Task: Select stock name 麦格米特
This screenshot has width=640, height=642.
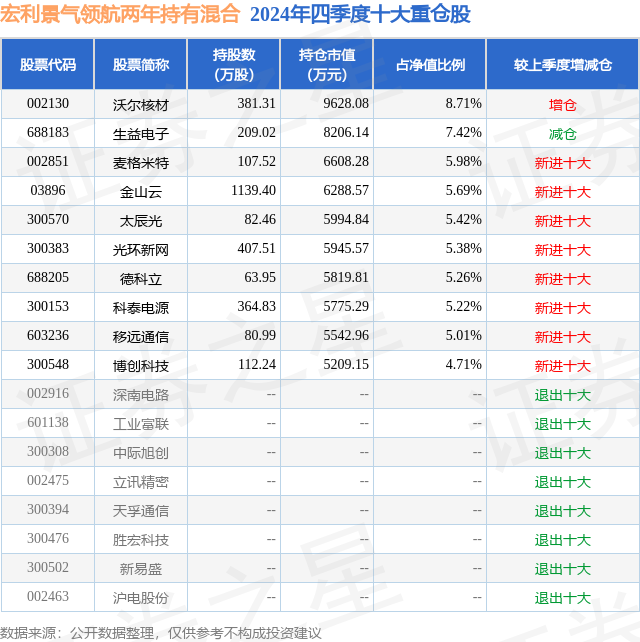Action: (x=141, y=163)
